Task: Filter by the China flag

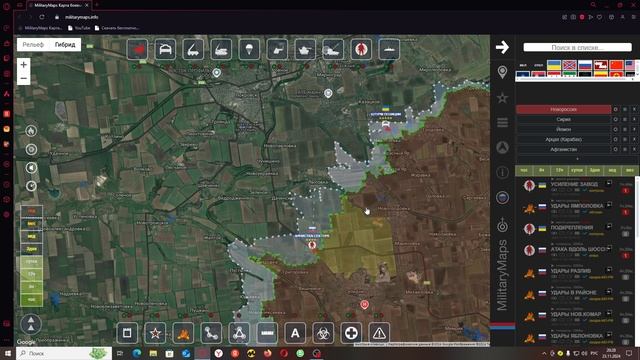Action: 616,65
